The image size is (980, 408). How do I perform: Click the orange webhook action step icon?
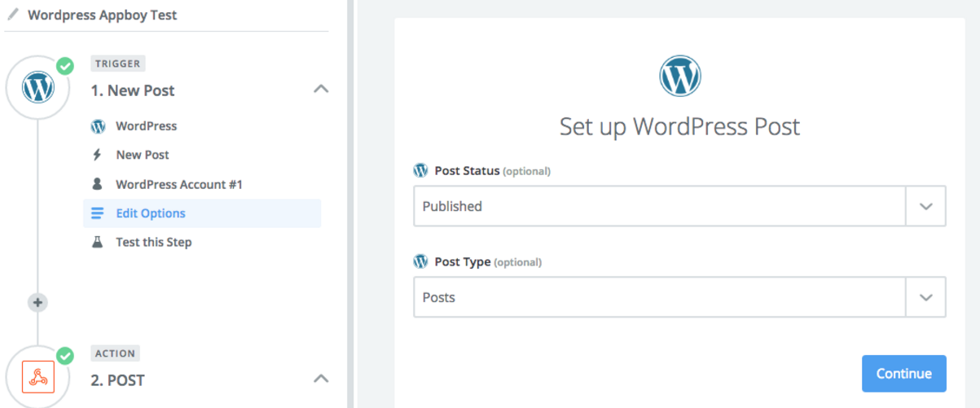pyautogui.click(x=37, y=377)
